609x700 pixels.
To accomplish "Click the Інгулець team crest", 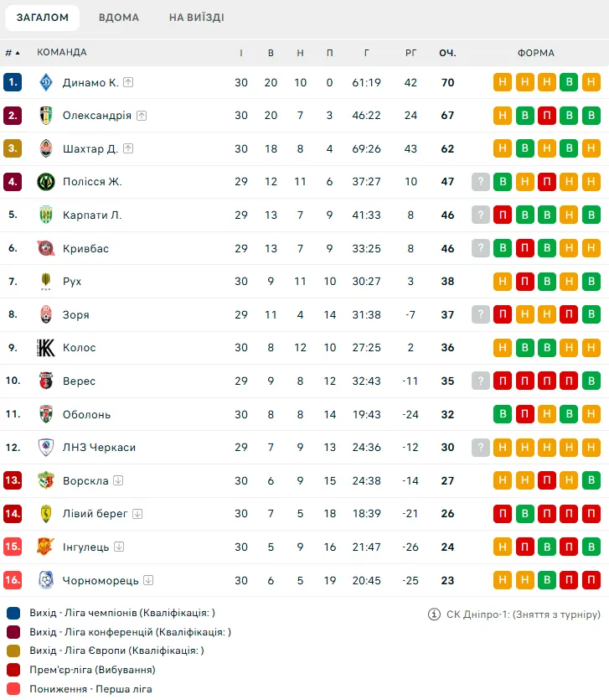I will [x=46, y=547].
